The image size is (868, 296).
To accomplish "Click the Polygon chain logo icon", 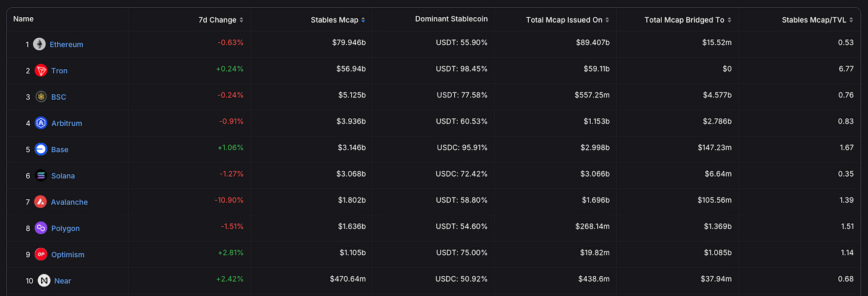I will click(41, 228).
